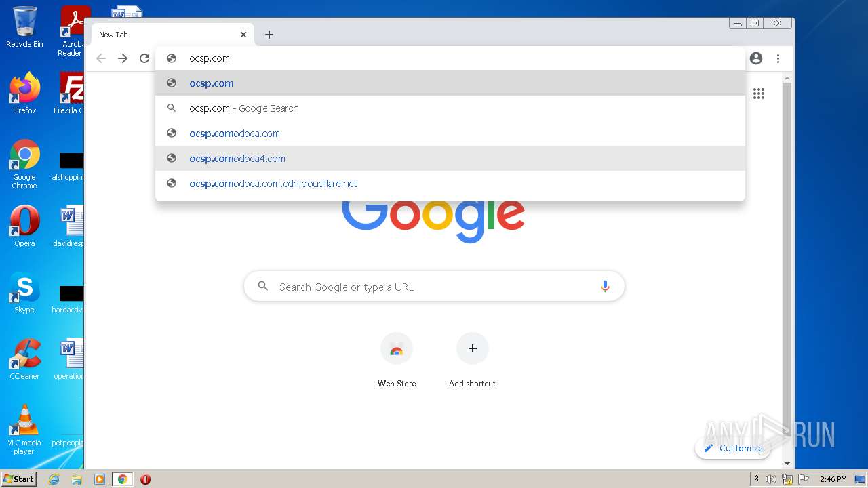Choose ocsp.comodoca.com.cdn.cloudflare.net suggestion

coord(450,184)
